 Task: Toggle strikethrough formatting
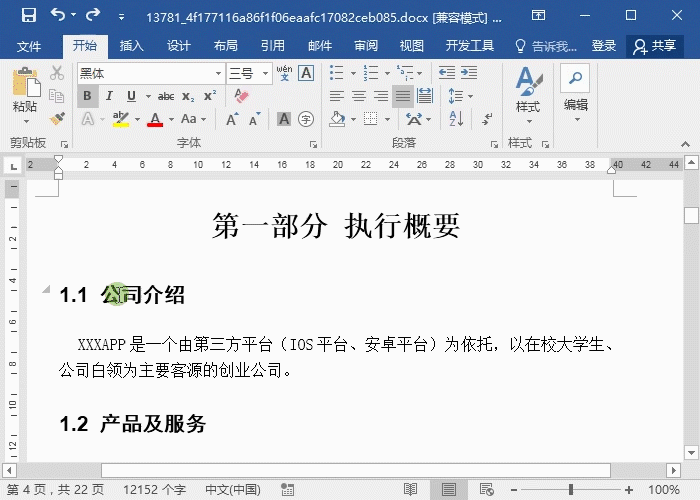[x=166, y=96]
